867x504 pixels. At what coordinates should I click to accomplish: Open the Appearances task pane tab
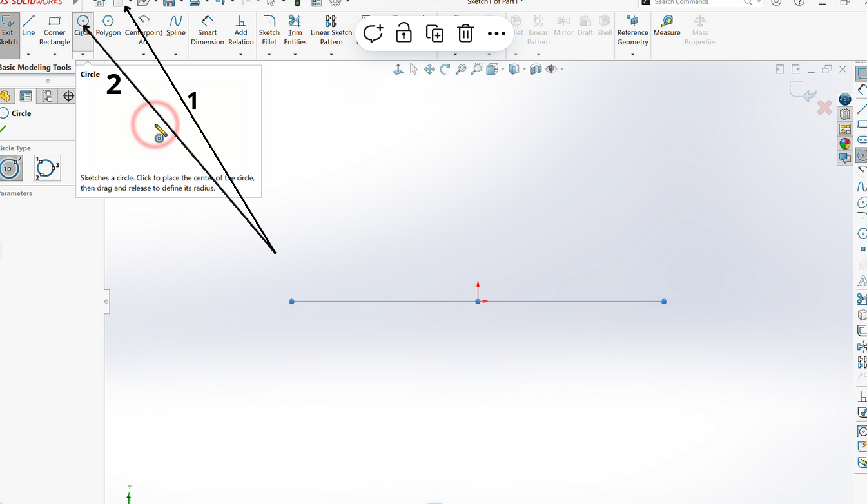tap(844, 143)
